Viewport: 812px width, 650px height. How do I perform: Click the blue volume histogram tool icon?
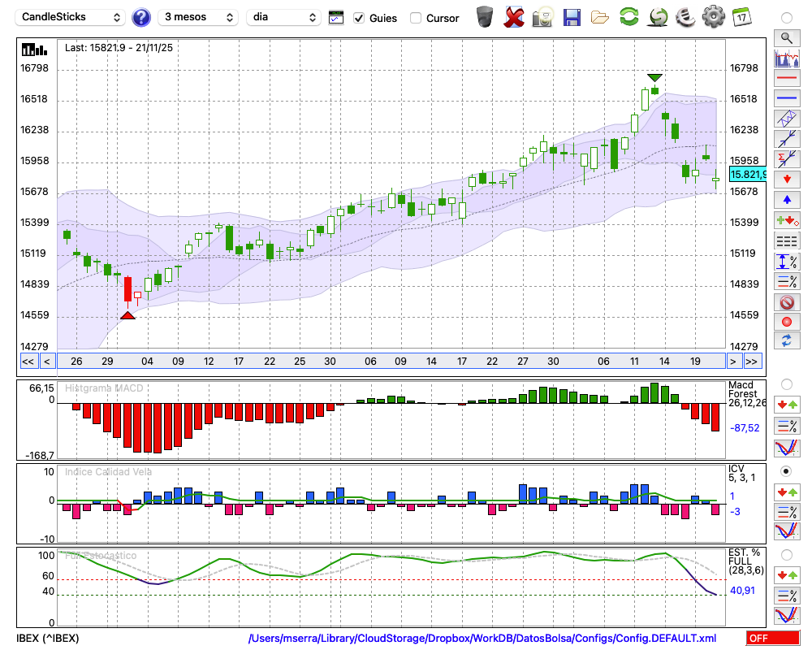[787, 58]
